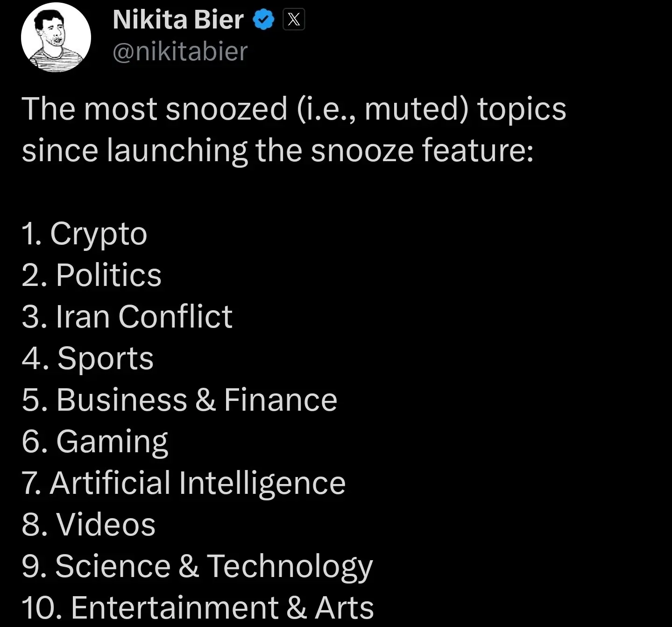
Task: Open the @nikitabier handle link
Action: (180, 51)
